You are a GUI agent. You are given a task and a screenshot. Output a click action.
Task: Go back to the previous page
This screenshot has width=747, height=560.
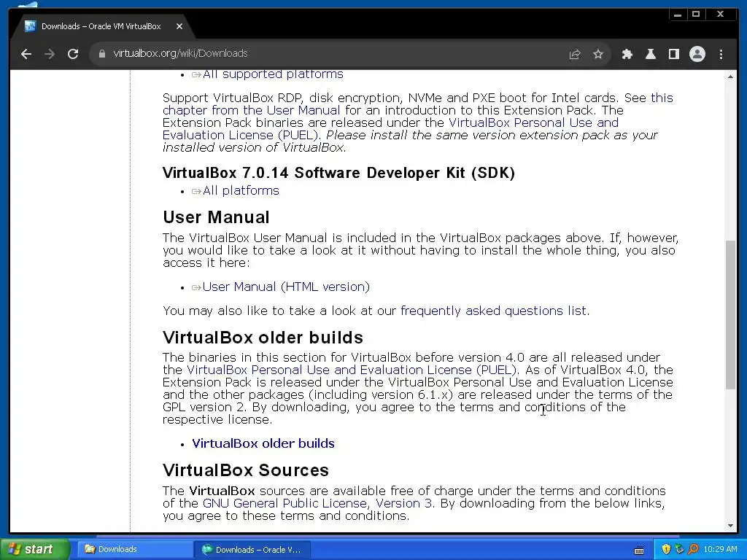point(26,54)
